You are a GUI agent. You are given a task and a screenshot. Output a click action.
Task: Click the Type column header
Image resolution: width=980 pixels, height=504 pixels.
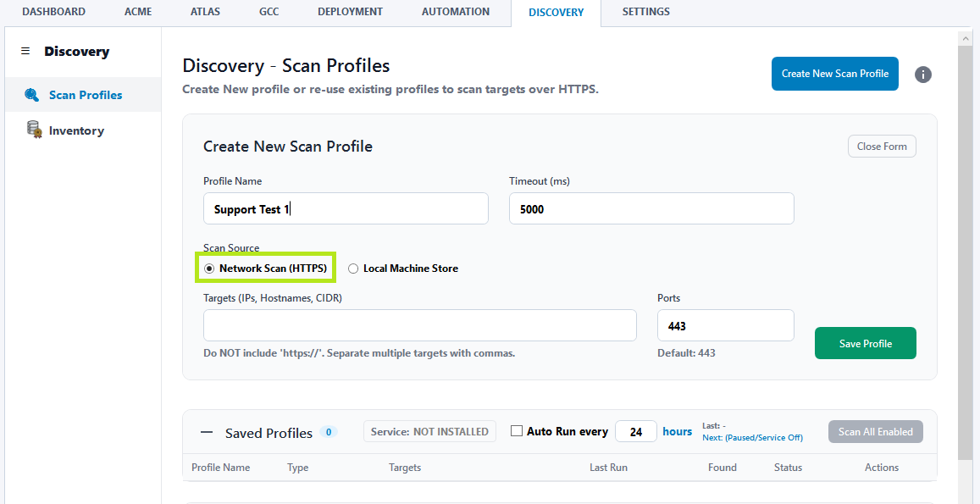click(297, 467)
